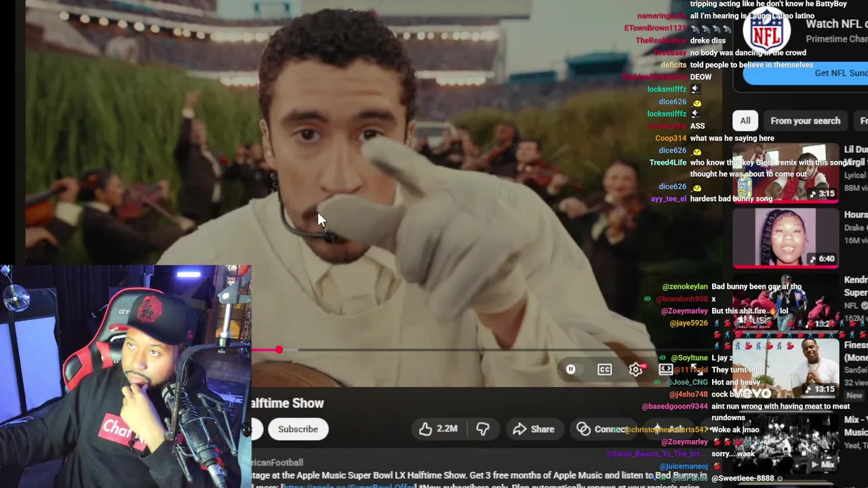
Task: Click the webcam overlay of the streamer
Action: [x=125, y=376]
